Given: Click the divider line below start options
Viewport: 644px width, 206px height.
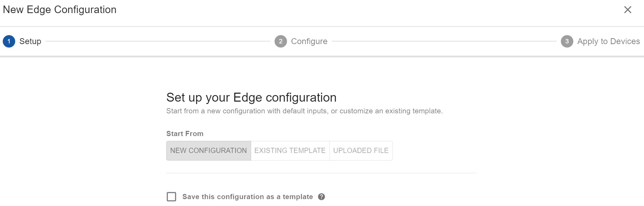Looking at the screenshot, I should click(321, 173).
